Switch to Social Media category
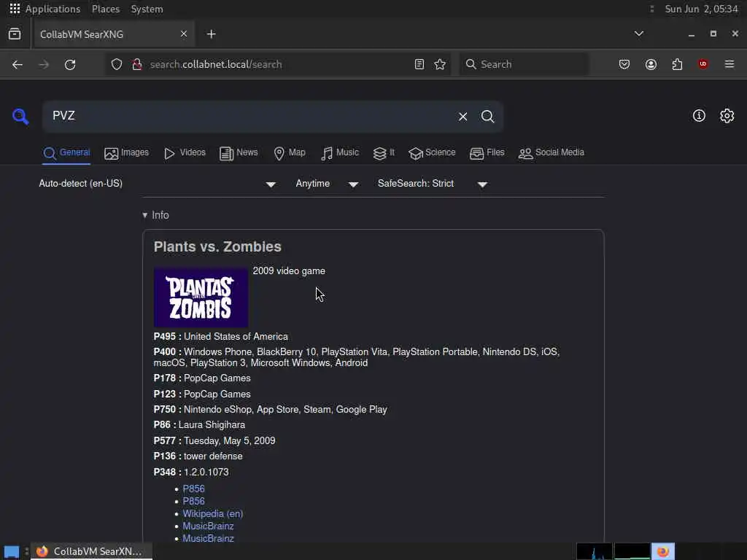The height and width of the screenshot is (560, 747). click(551, 153)
